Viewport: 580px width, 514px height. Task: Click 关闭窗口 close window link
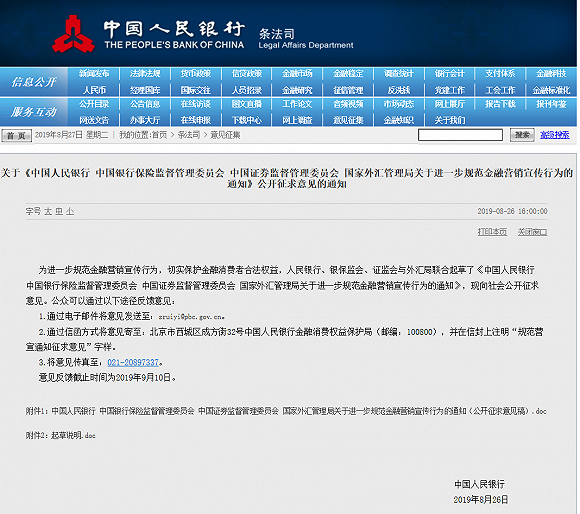click(532, 232)
